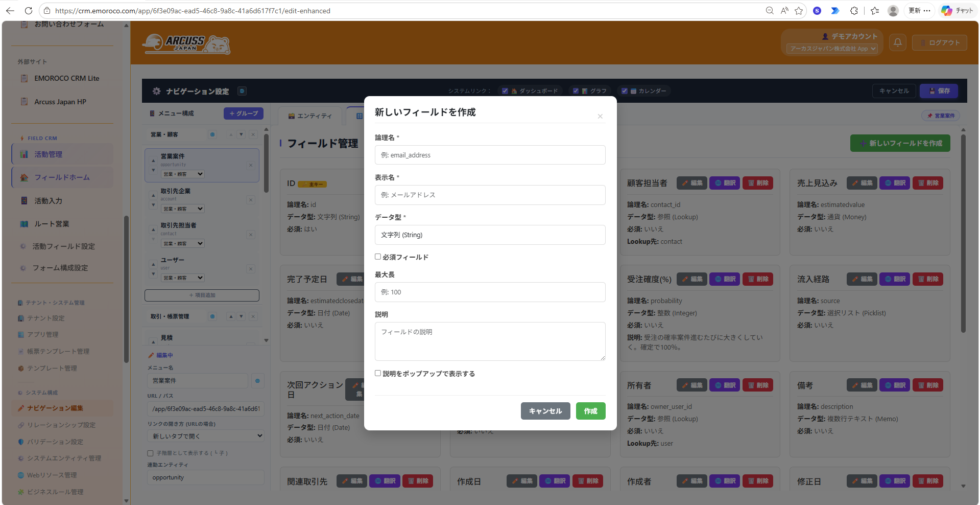Image resolution: width=980 pixels, height=505 pixels.
Task: Move 取引先企業 item up
Action: tap(153, 195)
